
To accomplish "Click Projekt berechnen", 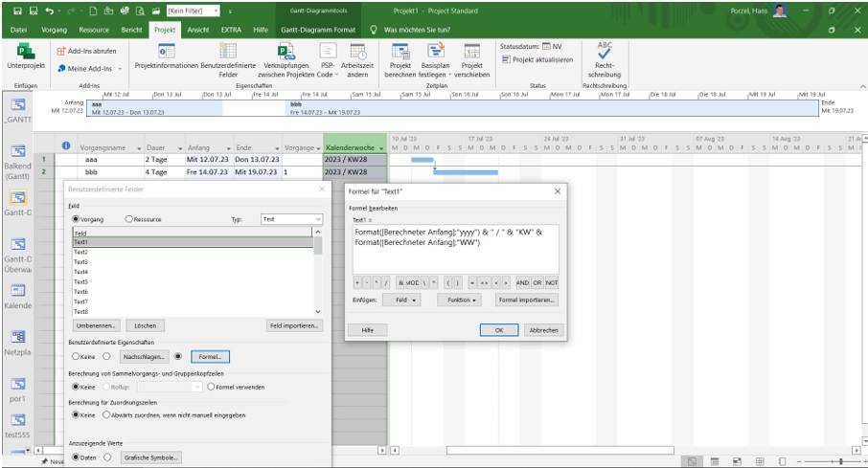I will coord(400,61).
